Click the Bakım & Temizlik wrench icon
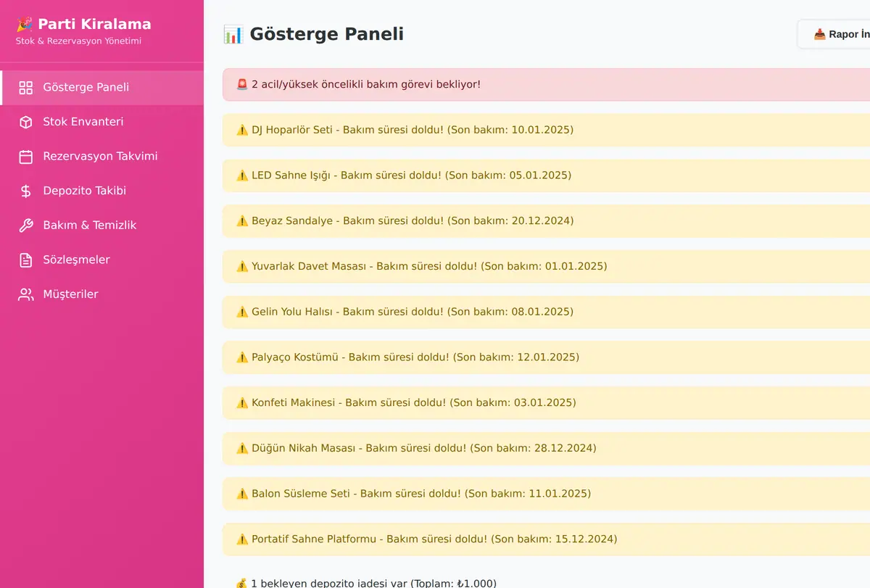Screen dimensions: 870x588 pyautogui.click(x=26, y=225)
